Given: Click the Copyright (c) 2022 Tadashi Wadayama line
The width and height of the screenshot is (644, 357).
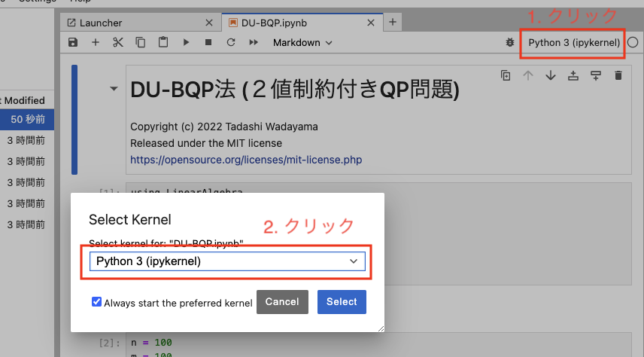Looking at the screenshot, I should (224, 127).
